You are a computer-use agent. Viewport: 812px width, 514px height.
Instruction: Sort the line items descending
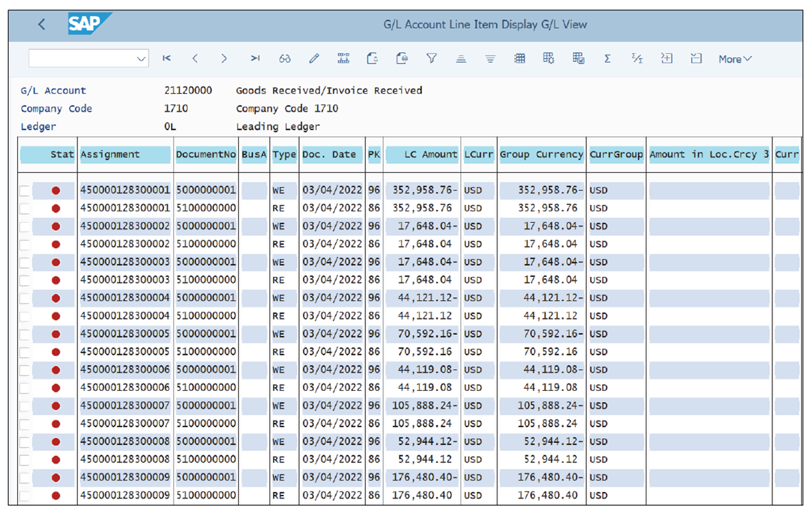coord(490,59)
